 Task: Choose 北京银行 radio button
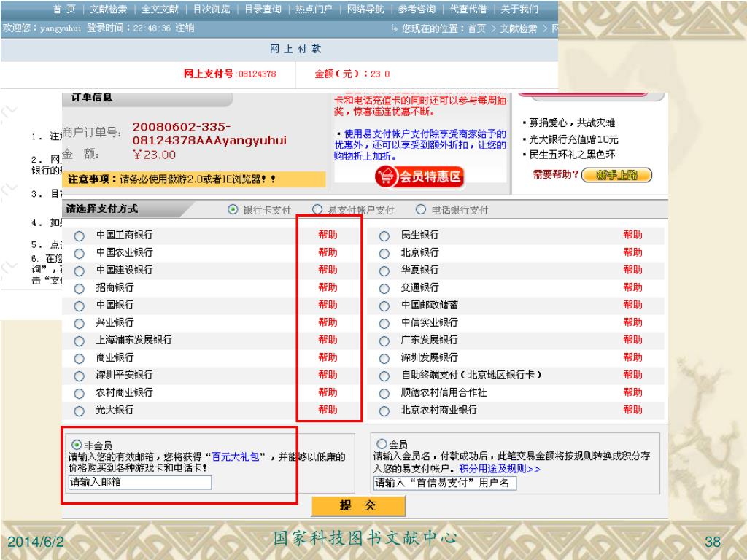coord(384,253)
